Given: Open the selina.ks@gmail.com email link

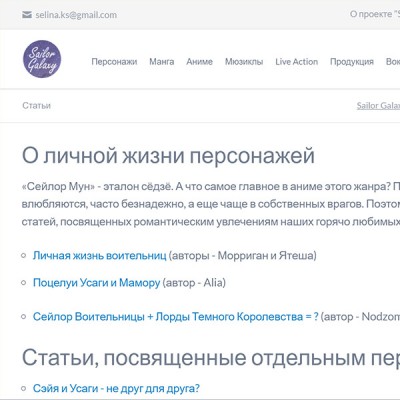Looking at the screenshot, I should pos(76,15).
